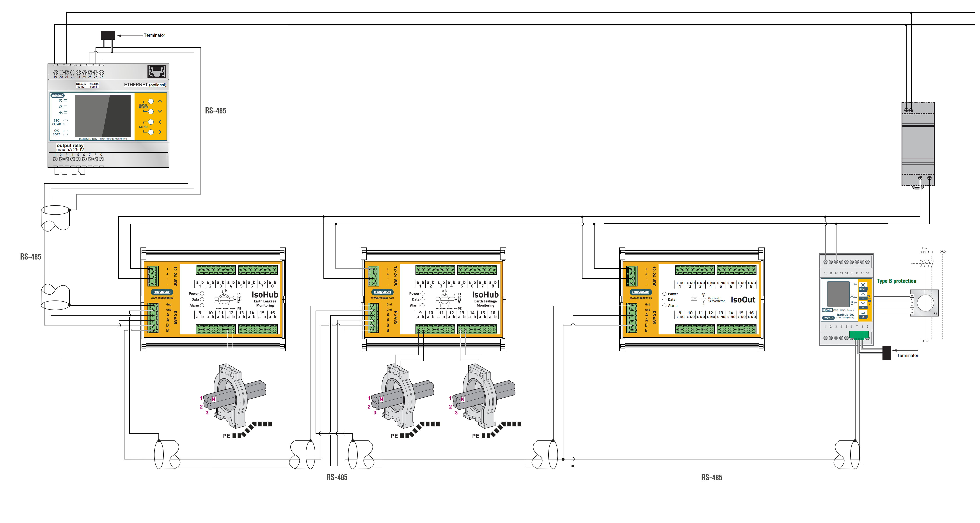Click the megacon logo on ISOBASE-DIN
Viewport: 980px width, 523px height.
pyautogui.click(x=57, y=95)
